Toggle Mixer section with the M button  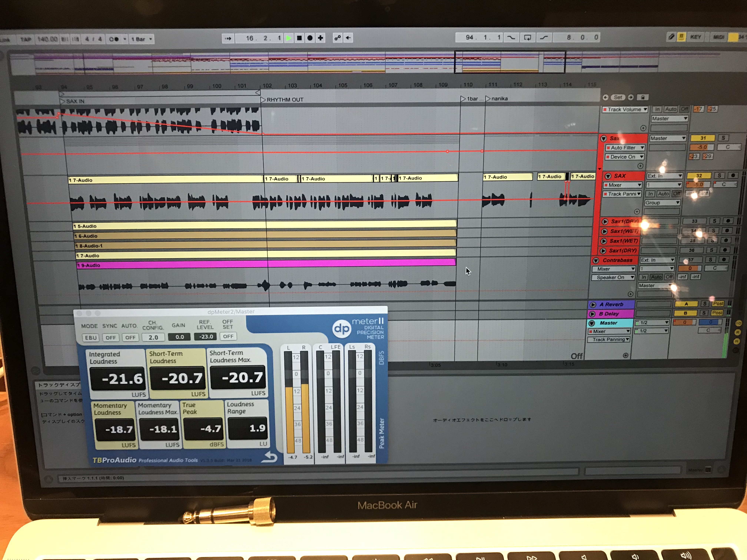[737, 342]
